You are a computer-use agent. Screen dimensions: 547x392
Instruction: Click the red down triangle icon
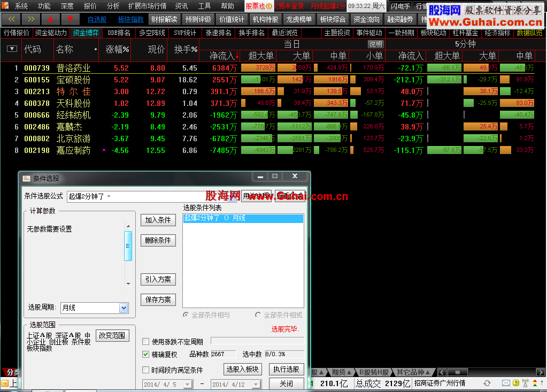pos(70,19)
